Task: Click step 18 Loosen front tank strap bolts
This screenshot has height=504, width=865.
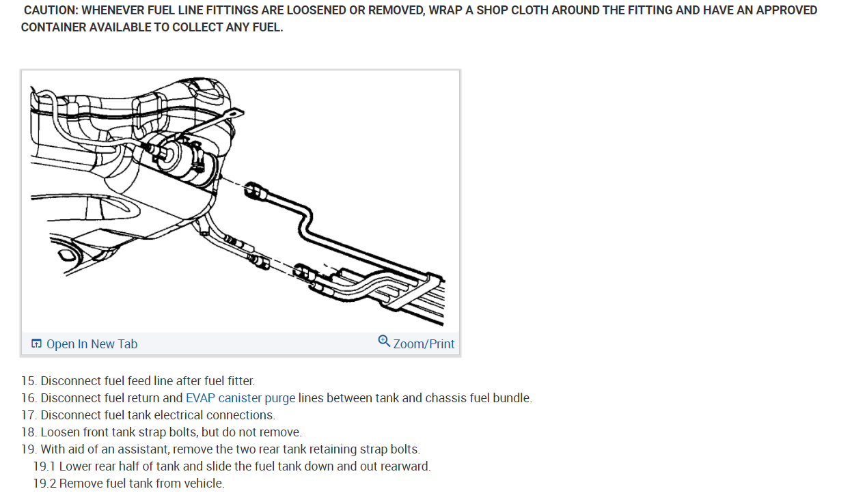Action: (x=162, y=432)
